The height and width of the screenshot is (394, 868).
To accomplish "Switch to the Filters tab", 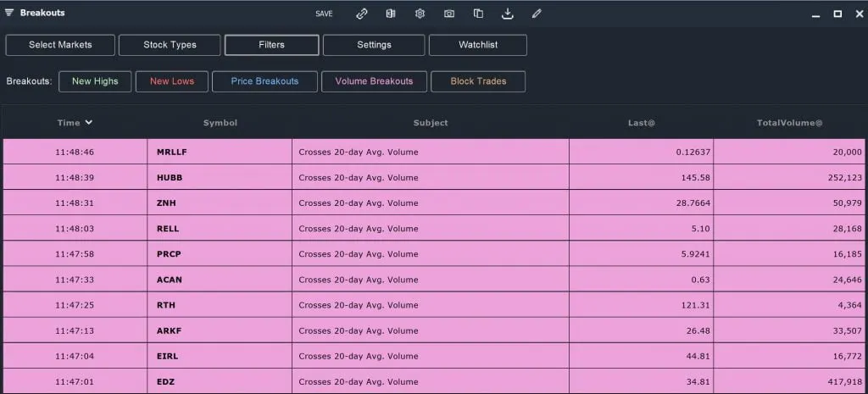I will click(x=272, y=45).
